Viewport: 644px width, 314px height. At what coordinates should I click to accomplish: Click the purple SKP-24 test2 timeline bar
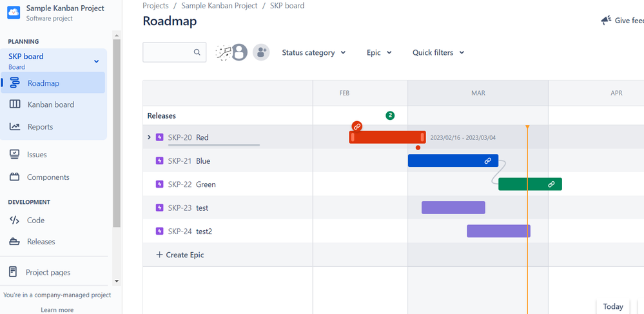[498, 231]
